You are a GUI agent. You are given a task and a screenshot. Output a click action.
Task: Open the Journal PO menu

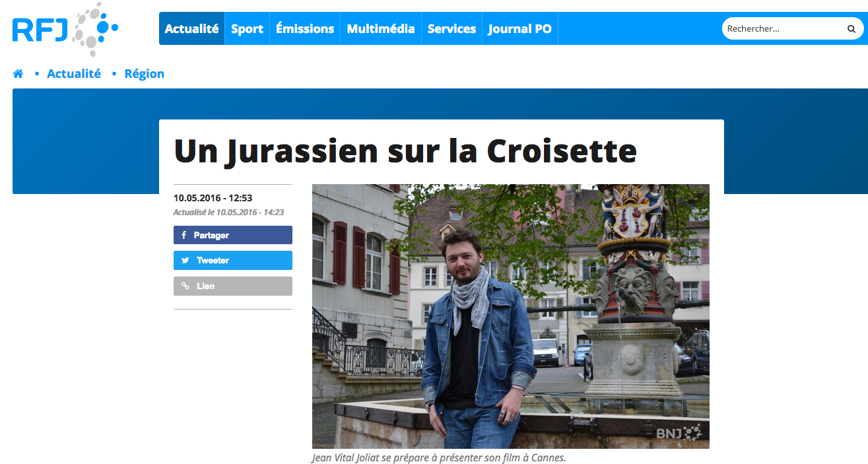coord(520,28)
